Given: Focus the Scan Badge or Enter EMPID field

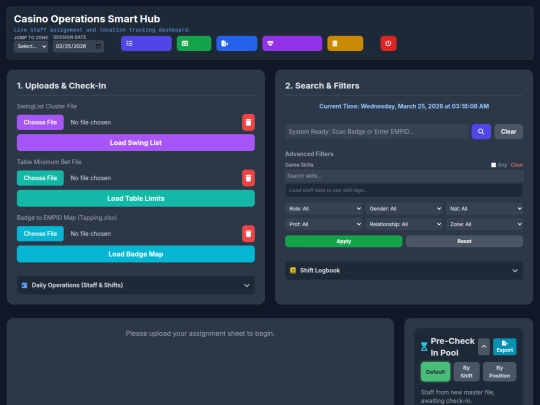Looking at the screenshot, I should [376, 132].
